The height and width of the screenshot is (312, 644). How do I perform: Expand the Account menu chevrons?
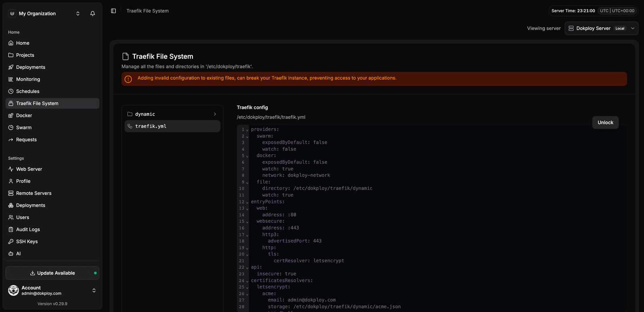coord(94,290)
